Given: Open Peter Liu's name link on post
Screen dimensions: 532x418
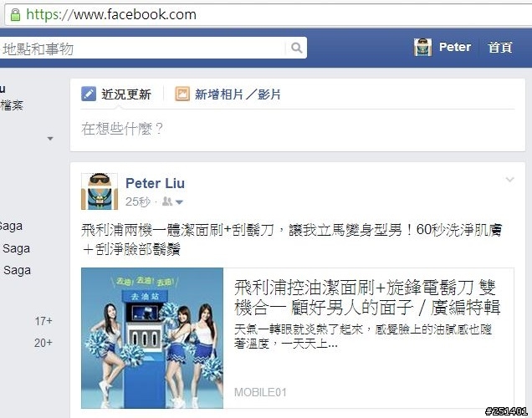Looking at the screenshot, I should (x=155, y=183).
